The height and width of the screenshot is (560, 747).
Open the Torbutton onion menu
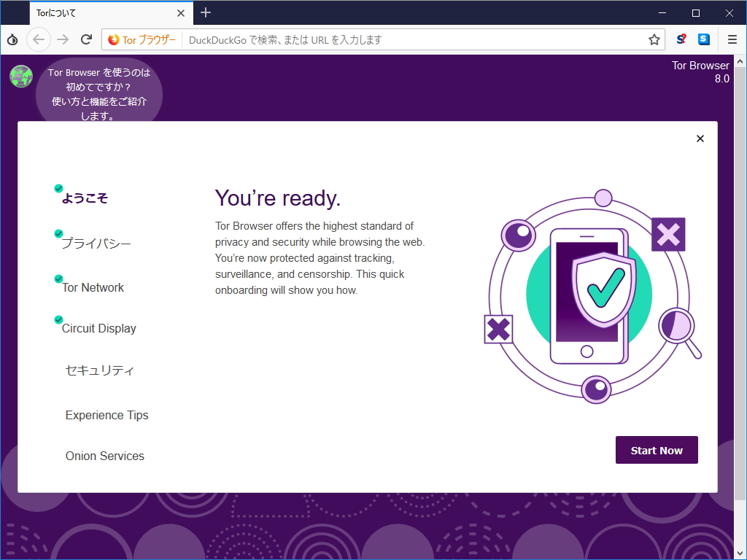[12, 39]
